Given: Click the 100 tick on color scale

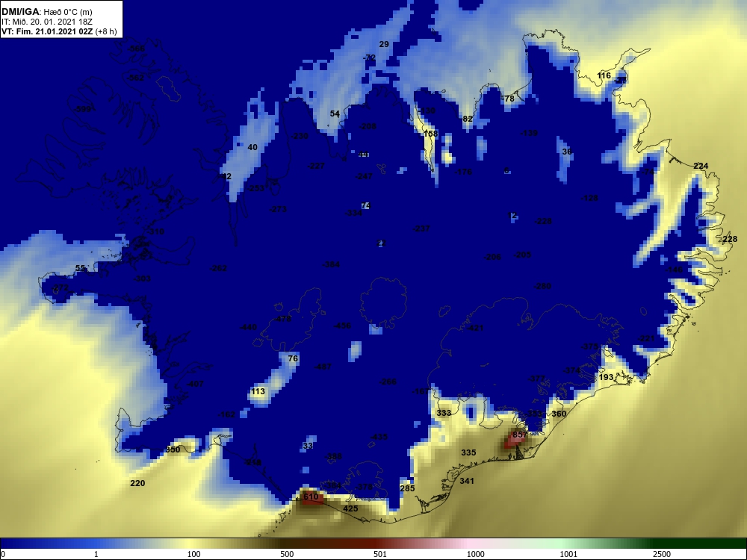Looking at the screenshot, I should coord(193,554).
